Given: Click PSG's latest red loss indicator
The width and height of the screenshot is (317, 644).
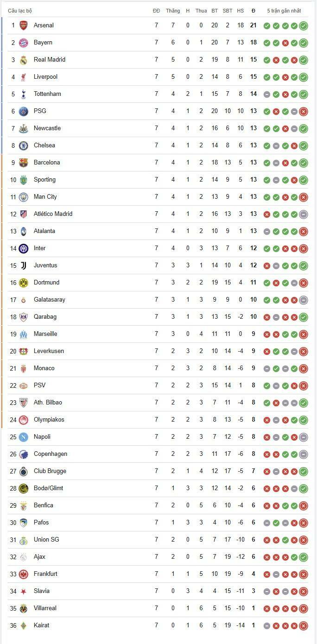Looking at the screenshot, I should coord(304,111).
